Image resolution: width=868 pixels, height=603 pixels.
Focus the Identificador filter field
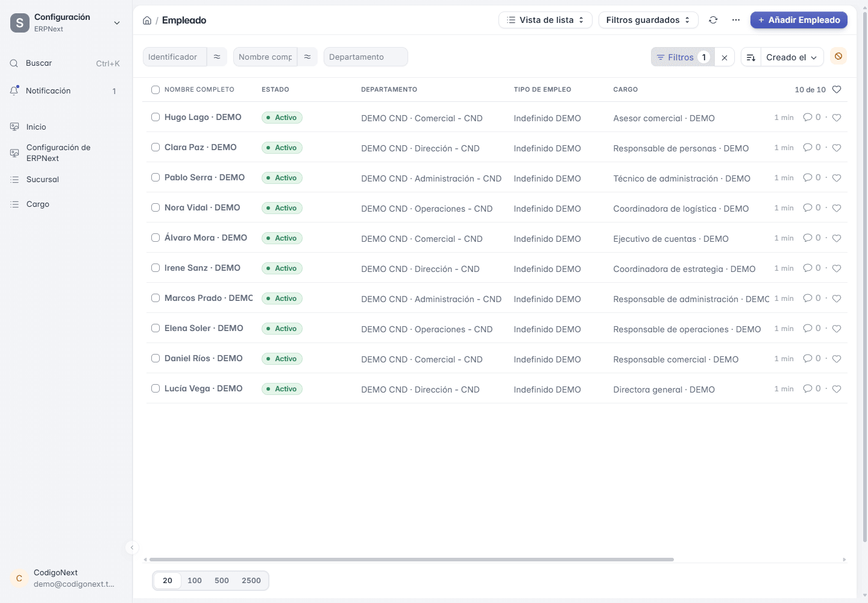click(175, 57)
